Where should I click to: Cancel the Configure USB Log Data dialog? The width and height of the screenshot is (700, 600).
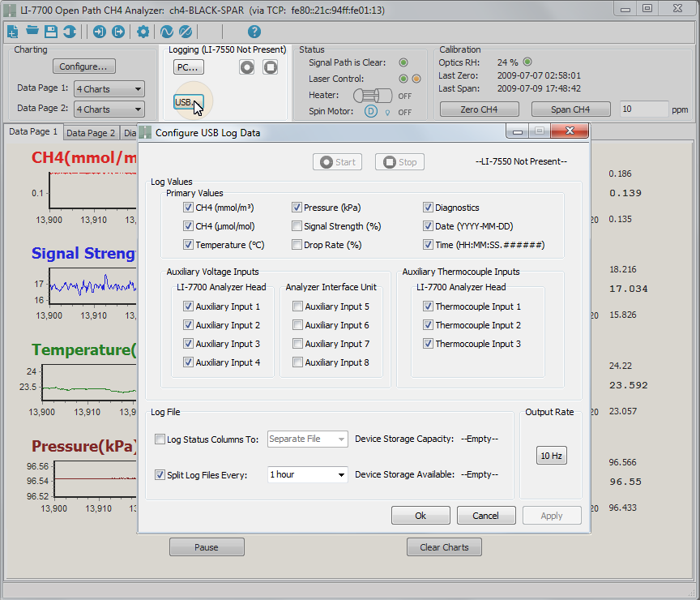coord(486,516)
